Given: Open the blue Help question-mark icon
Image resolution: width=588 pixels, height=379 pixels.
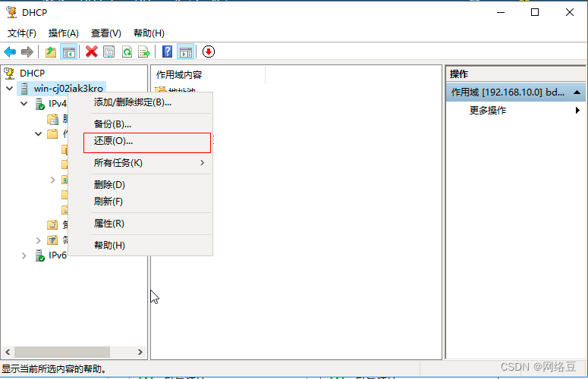Looking at the screenshot, I should pos(167,52).
